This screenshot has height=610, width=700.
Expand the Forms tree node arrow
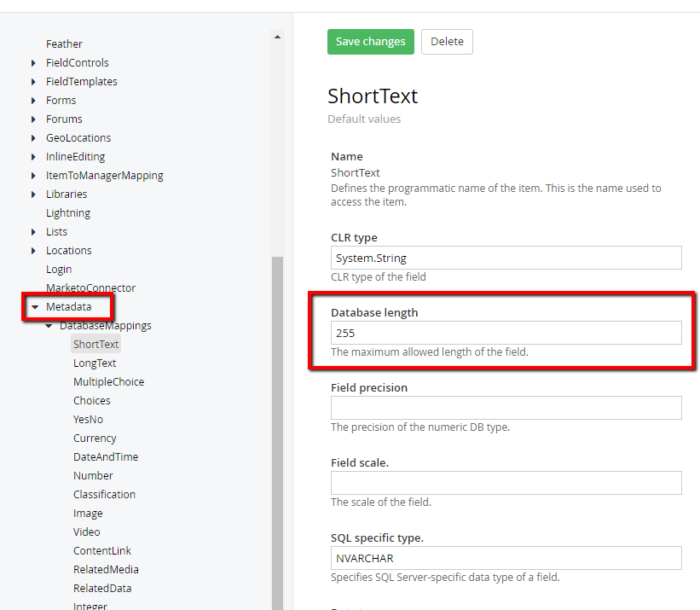[33, 101]
